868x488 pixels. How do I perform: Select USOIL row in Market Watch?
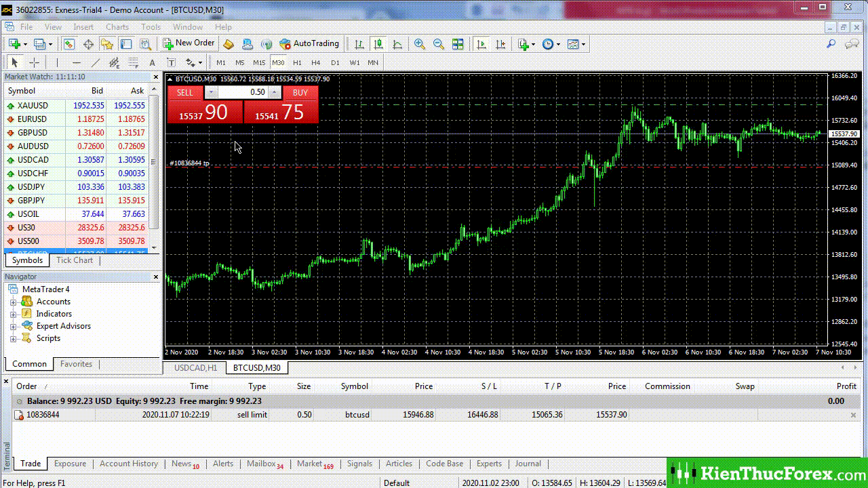click(76, 213)
